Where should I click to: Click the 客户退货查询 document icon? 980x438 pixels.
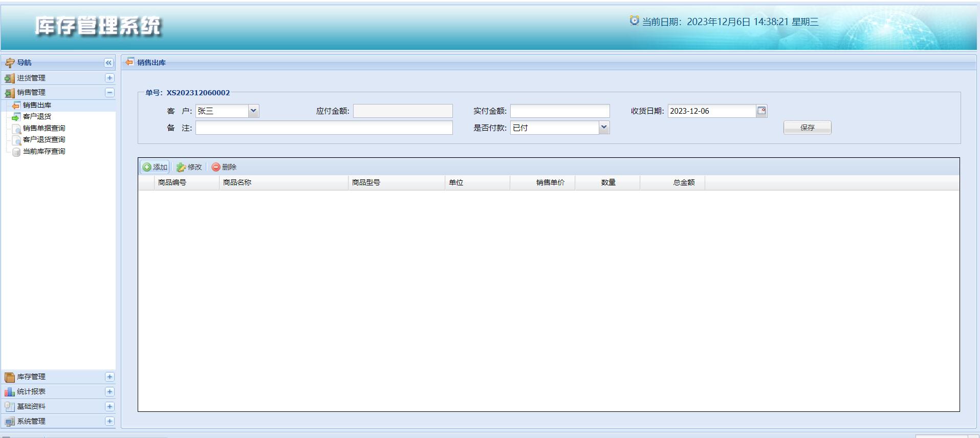coord(16,140)
